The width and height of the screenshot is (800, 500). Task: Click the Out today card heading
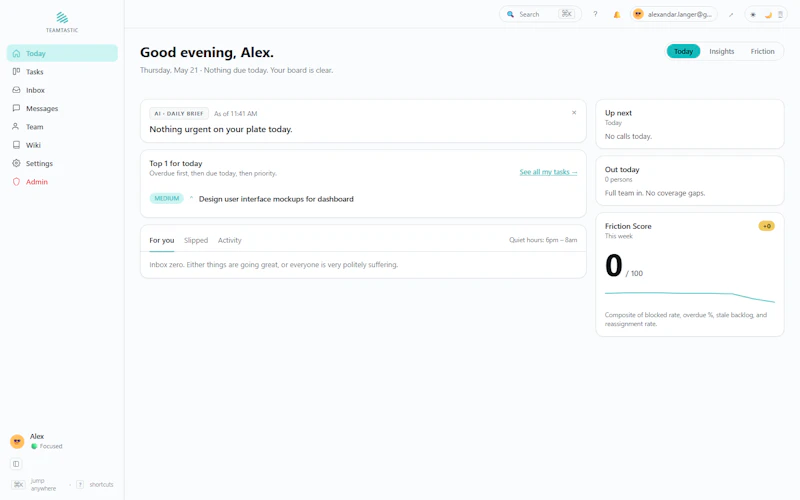(622, 169)
